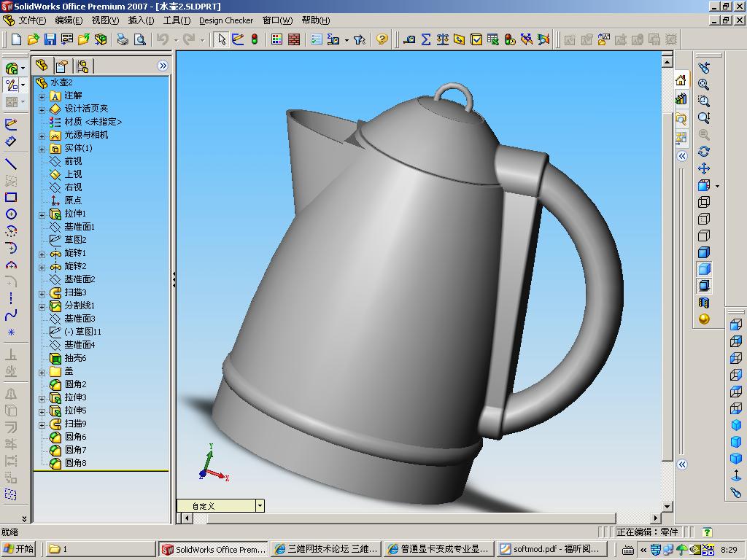Click the Wireframe display icon
747x560 pixels.
[x=704, y=202]
